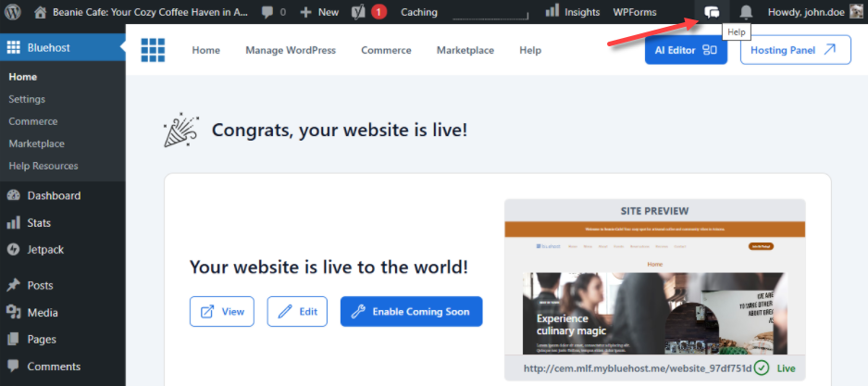Click the Bluehost grid logo
Screen dimensions: 868x386
[x=153, y=50]
